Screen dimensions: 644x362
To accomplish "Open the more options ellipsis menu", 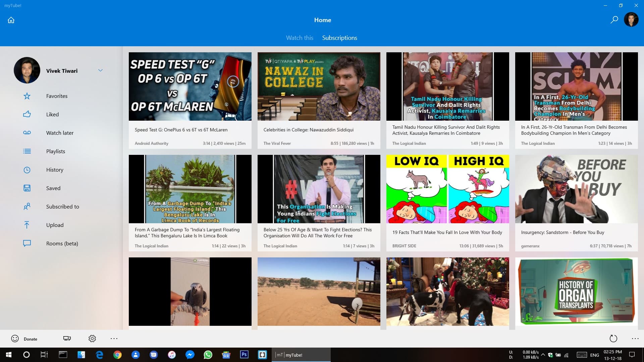I will coord(114,339).
